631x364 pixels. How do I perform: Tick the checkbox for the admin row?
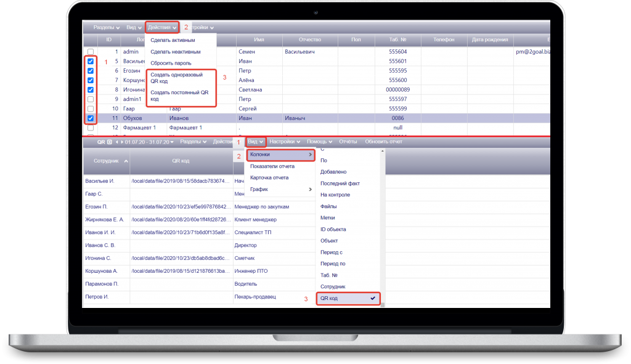point(91,52)
